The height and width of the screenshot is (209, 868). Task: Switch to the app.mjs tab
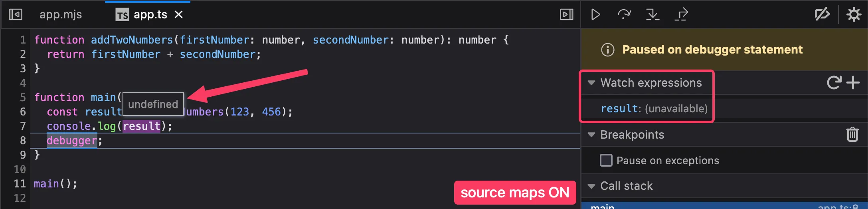click(x=61, y=15)
